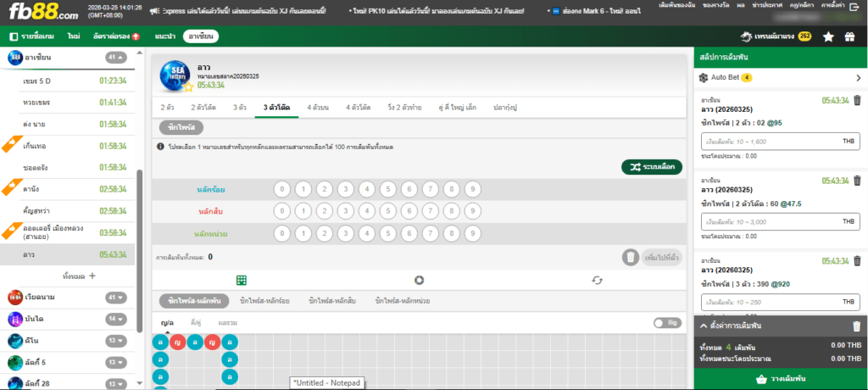Switch to คี่/คู่ trend view
This screenshot has width=868, height=390.
(198, 322)
